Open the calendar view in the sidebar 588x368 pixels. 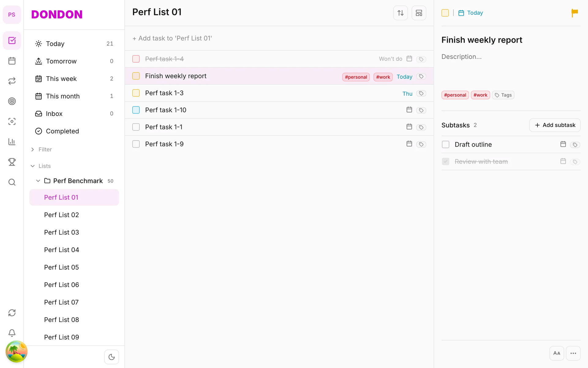(x=12, y=61)
